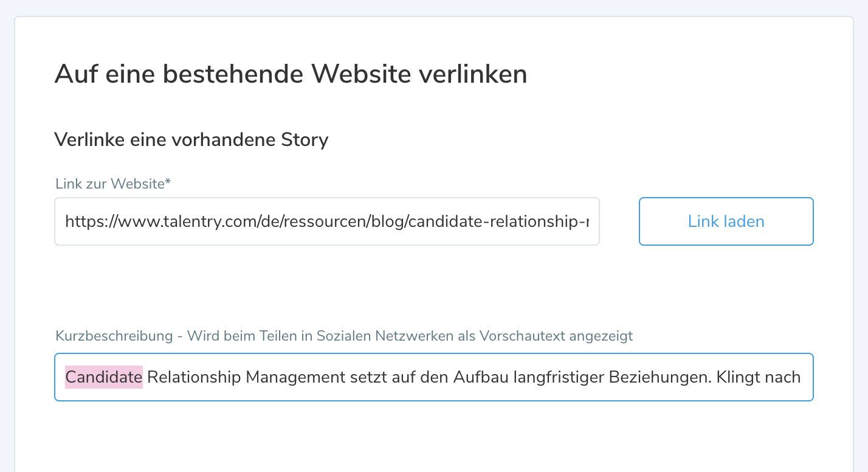Click the subheading 'Verlinke eine vorhandene Story'
This screenshot has height=472, width=868.
tap(191, 140)
